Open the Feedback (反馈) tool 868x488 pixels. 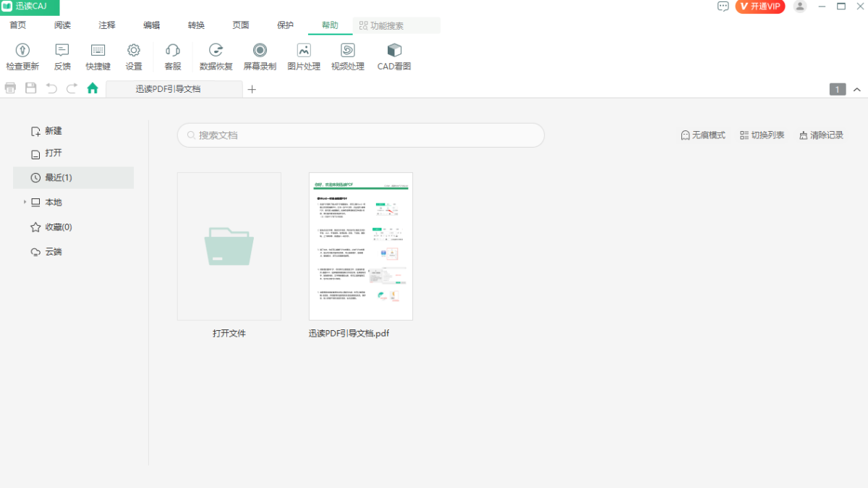62,51
